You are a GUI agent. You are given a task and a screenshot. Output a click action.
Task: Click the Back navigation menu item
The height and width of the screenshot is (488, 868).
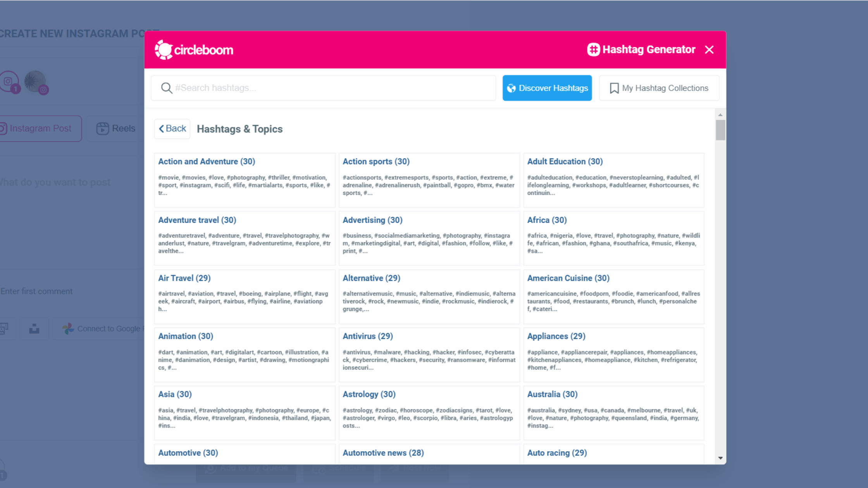[x=172, y=128]
